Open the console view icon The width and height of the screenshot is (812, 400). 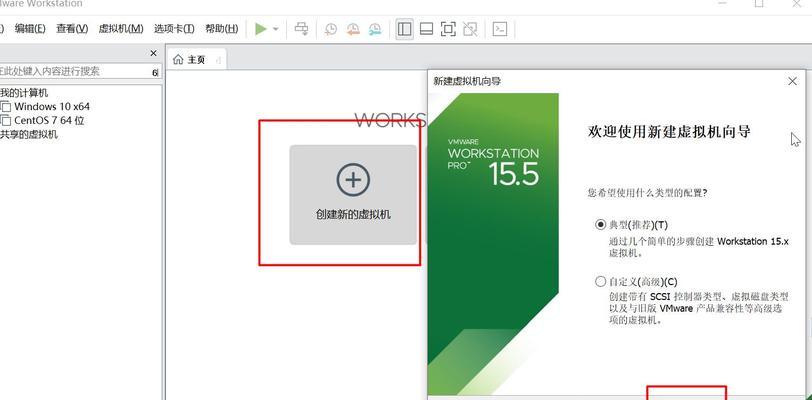500,29
